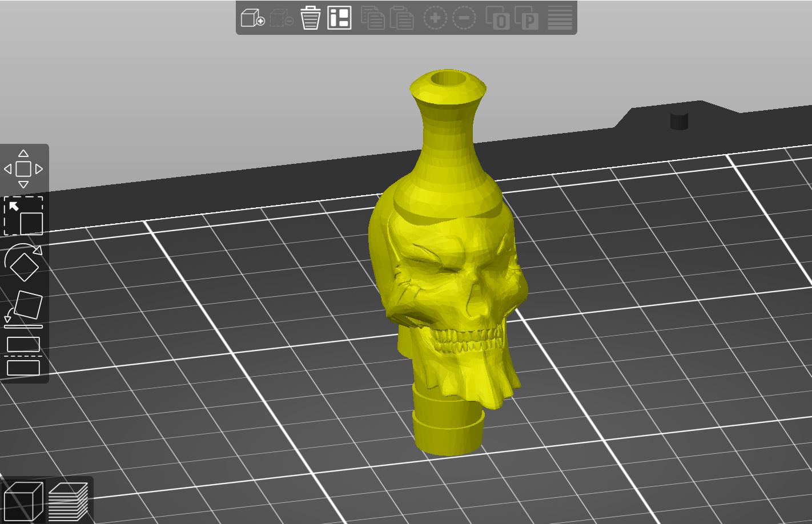
Task: Split to objects using O icon
Action: [497, 18]
